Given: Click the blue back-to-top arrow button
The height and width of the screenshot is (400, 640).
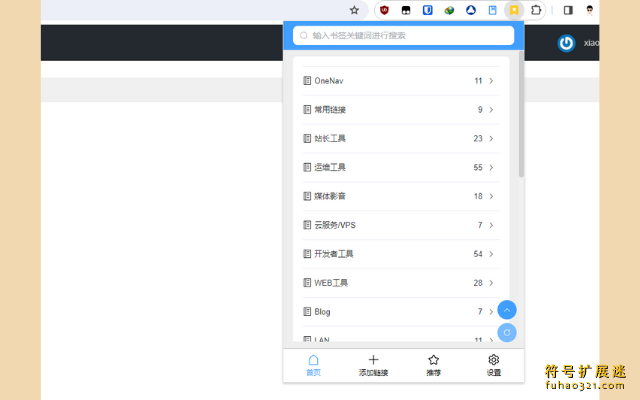Looking at the screenshot, I should click(507, 310).
